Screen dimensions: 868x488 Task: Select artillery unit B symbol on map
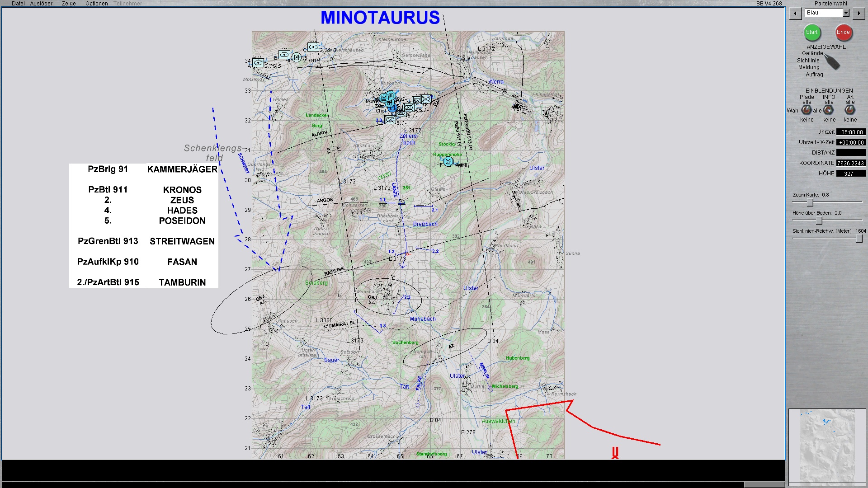[284, 55]
